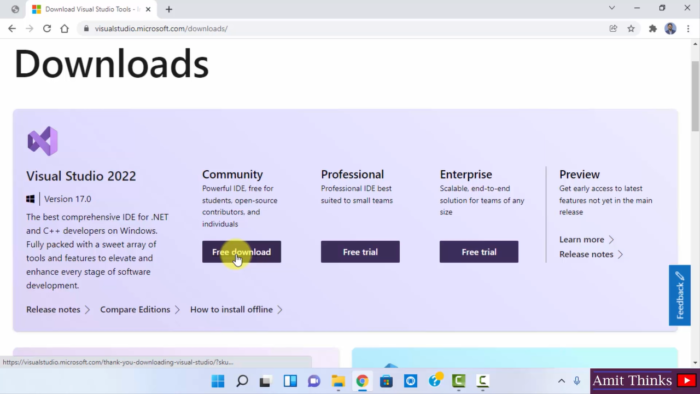Click the Visual Studio purple logo

click(x=43, y=141)
